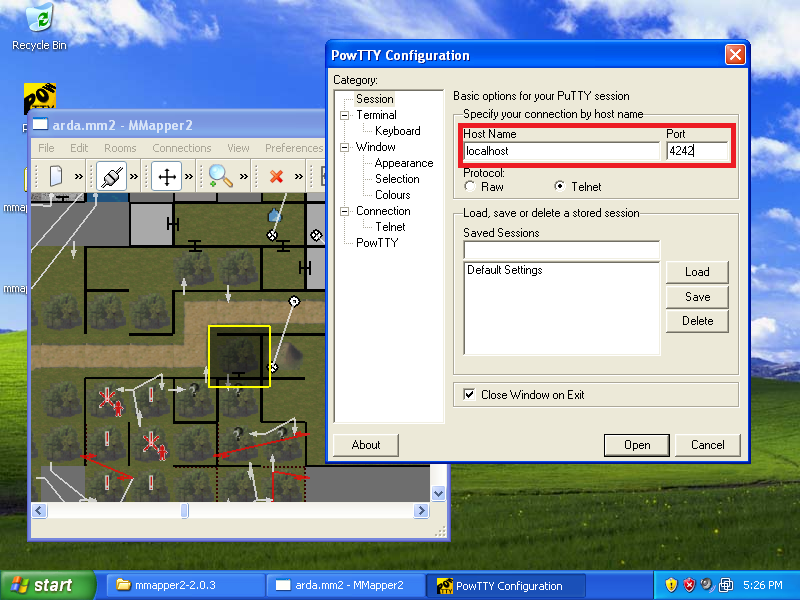
Task: Select the connection plug tool in MMapper2
Action: click(x=111, y=177)
